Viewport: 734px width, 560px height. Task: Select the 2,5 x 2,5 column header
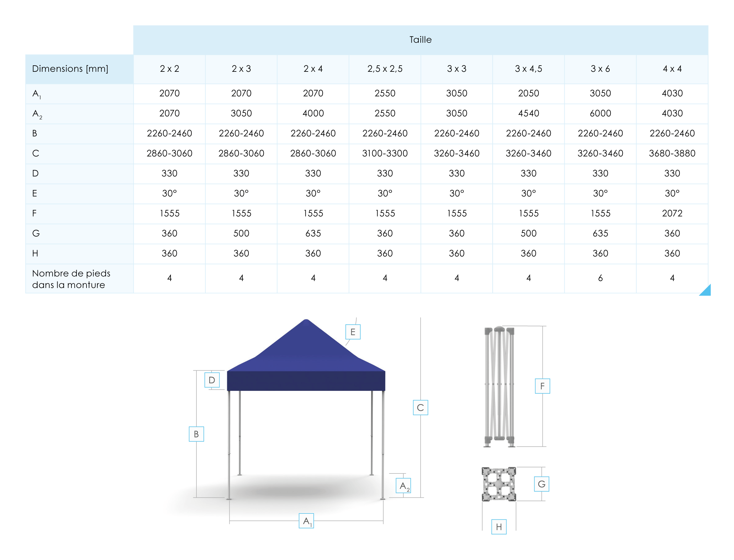tap(385, 69)
